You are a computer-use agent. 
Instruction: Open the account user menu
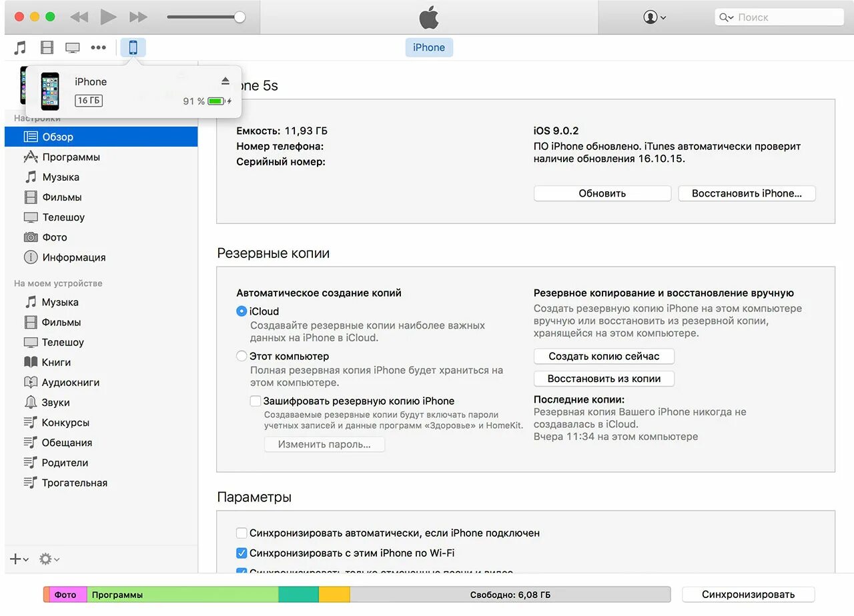(655, 17)
